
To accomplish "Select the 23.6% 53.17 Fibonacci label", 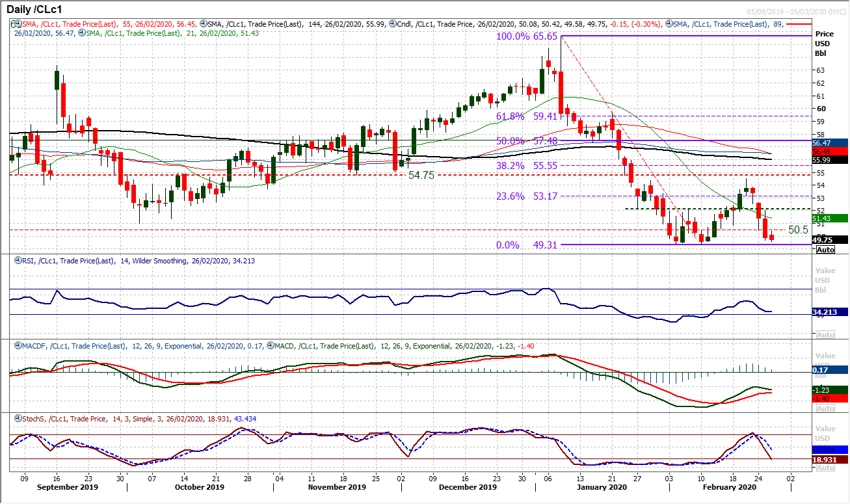I will pos(528,196).
